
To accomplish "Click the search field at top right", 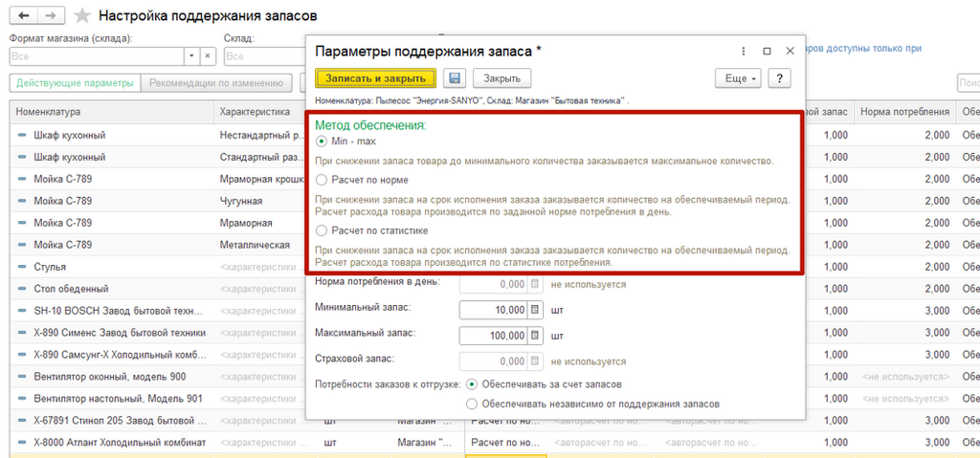I will click(x=969, y=82).
